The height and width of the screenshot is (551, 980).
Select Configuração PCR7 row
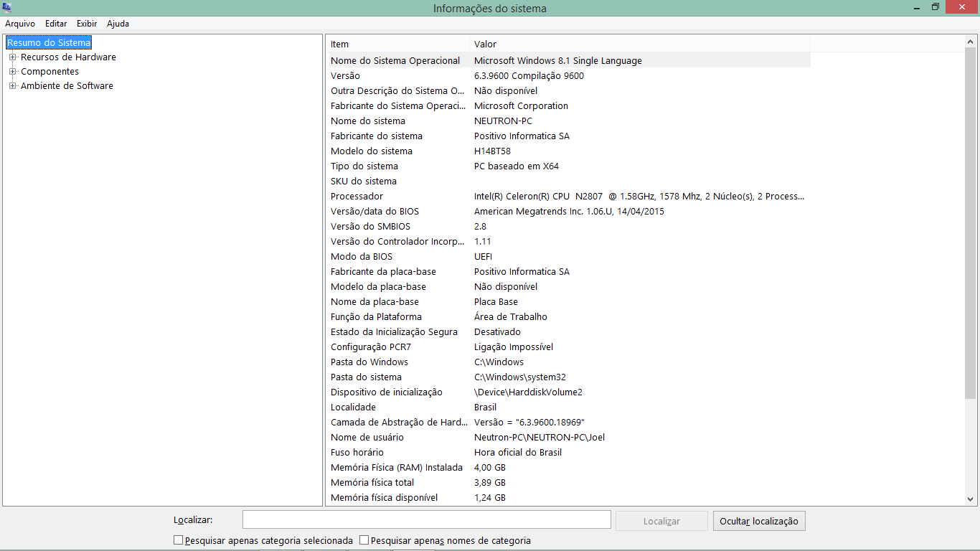tap(569, 347)
